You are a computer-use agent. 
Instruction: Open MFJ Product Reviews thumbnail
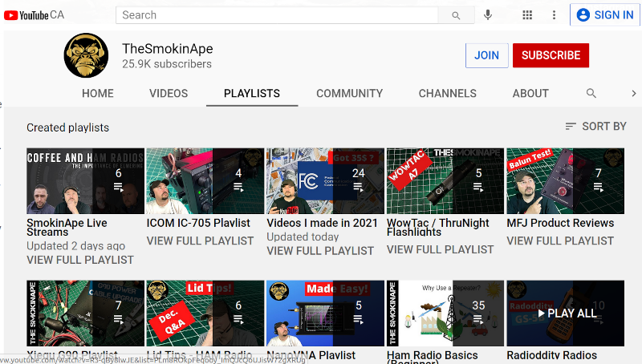pos(566,180)
